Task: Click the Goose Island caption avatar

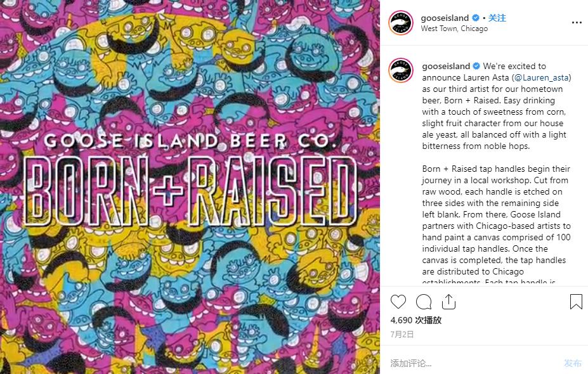Action: [401, 71]
